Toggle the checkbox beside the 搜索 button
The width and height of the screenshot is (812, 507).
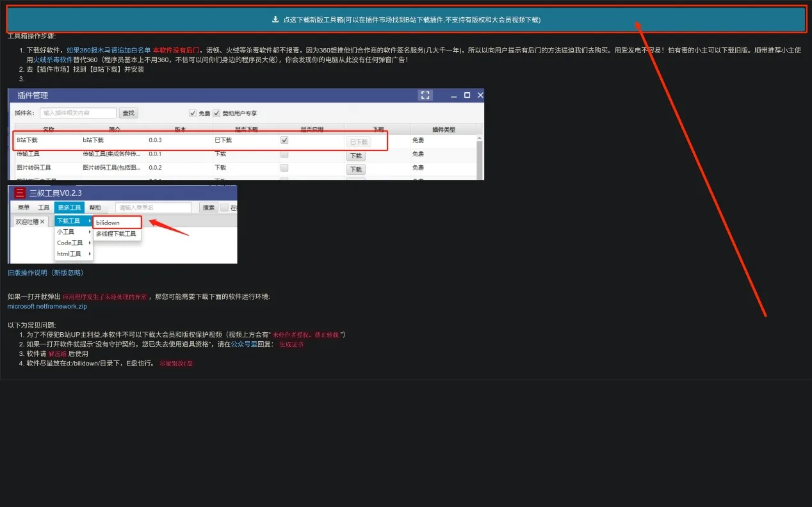pyautogui.click(x=224, y=207)
